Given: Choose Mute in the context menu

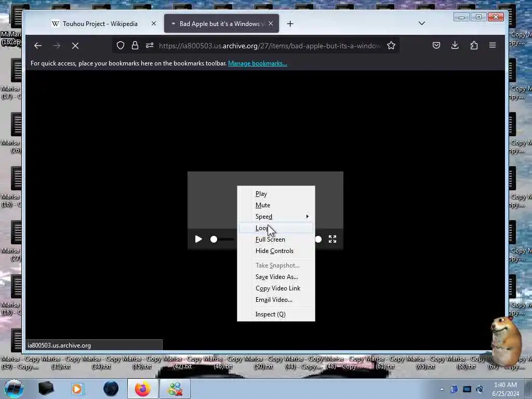Looking at the screenshot, I should [276, 205].
